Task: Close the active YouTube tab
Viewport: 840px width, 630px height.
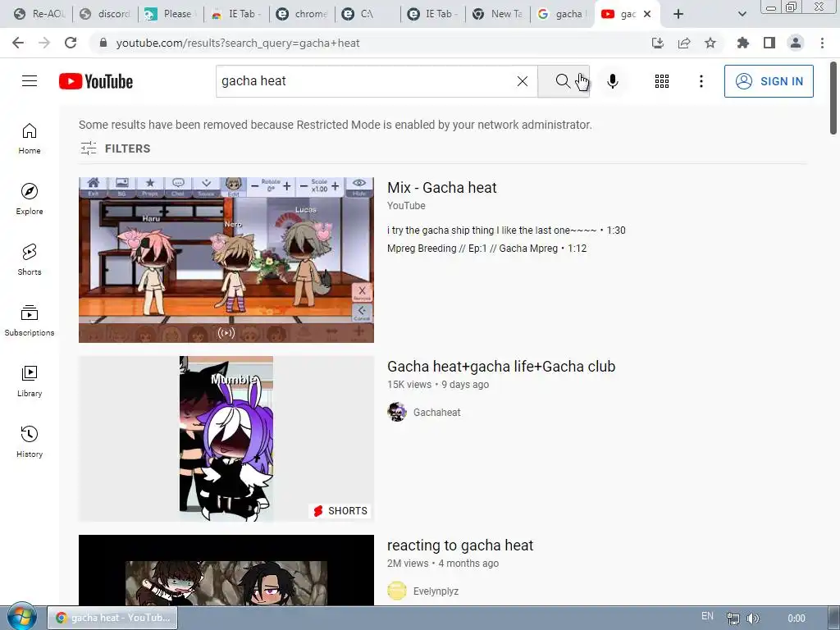Action: [647, 14]
